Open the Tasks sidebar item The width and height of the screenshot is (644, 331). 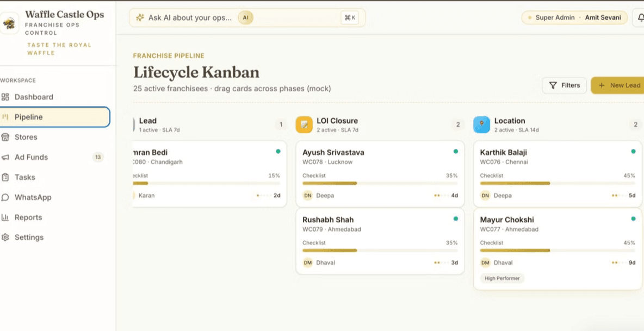pyautogui.click(x=55, y=177)
